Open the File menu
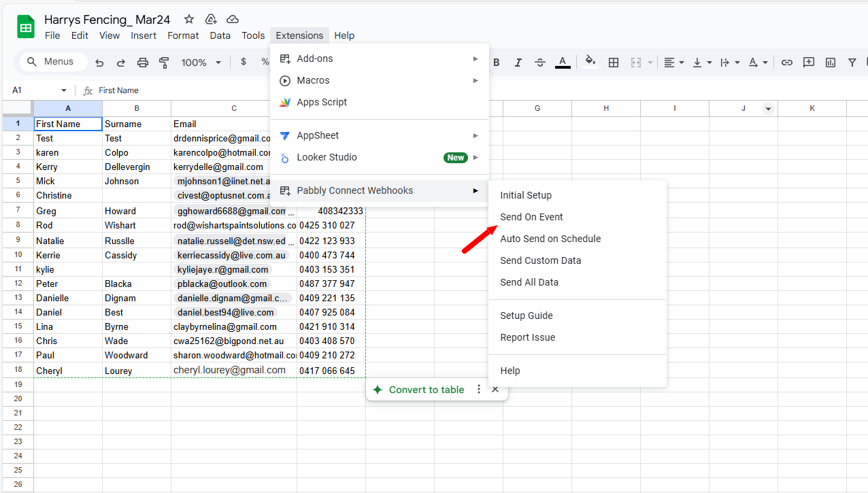The width and height of the screenshot is (868, 493). pyautogui.click(x=52, y=35)
